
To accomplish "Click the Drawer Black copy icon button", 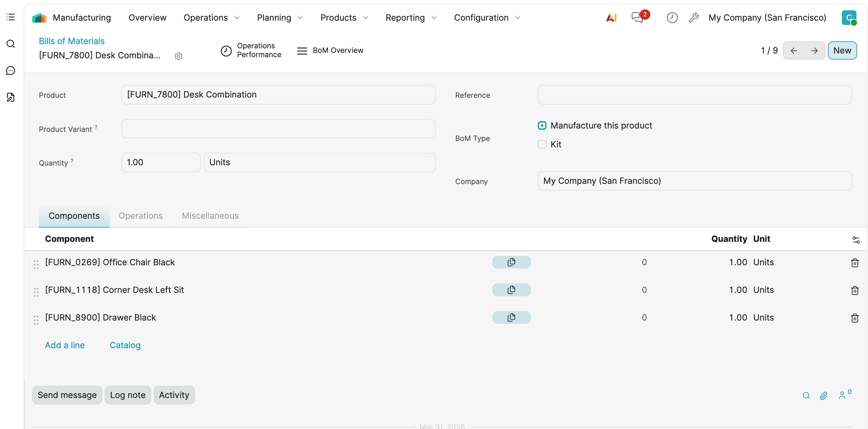I will pyautogui.click(x=511, y=317).
